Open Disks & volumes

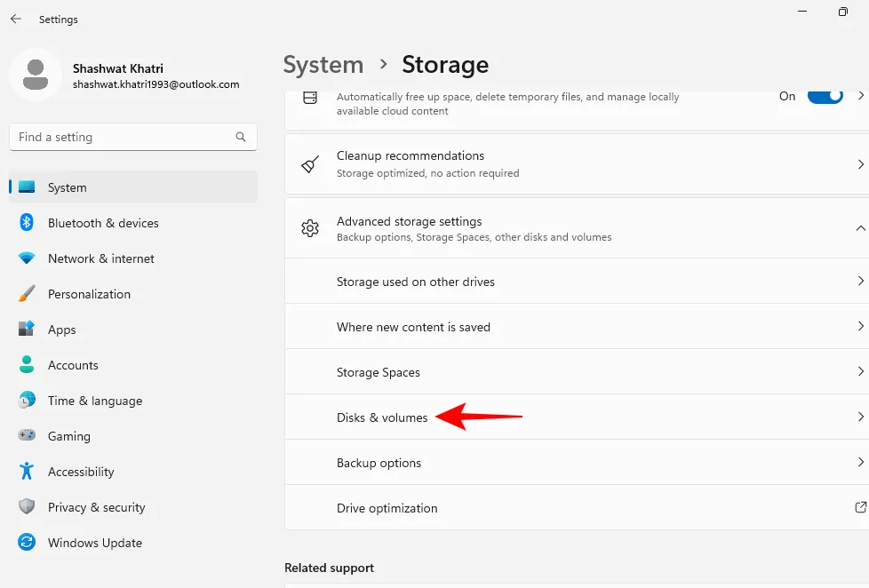click(x=577, y=417)
